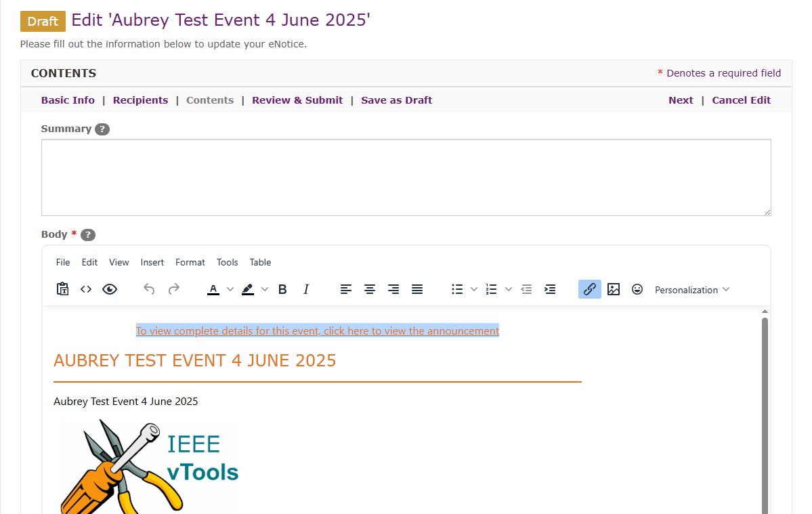This screenshot has width=812, height=514.
Task: Click the paste-as-text clipboard icon
Action: pyautogui.click(x=63, y=289)
